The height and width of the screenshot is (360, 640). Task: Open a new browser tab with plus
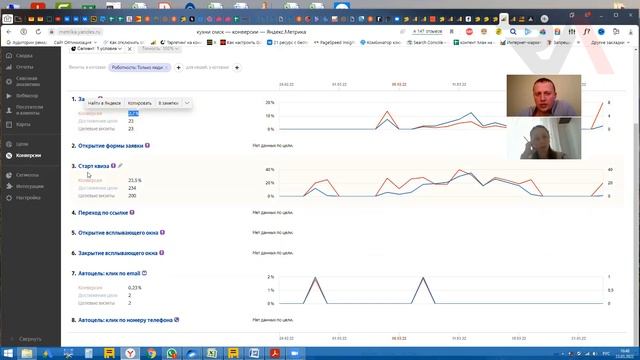point(544,19)
